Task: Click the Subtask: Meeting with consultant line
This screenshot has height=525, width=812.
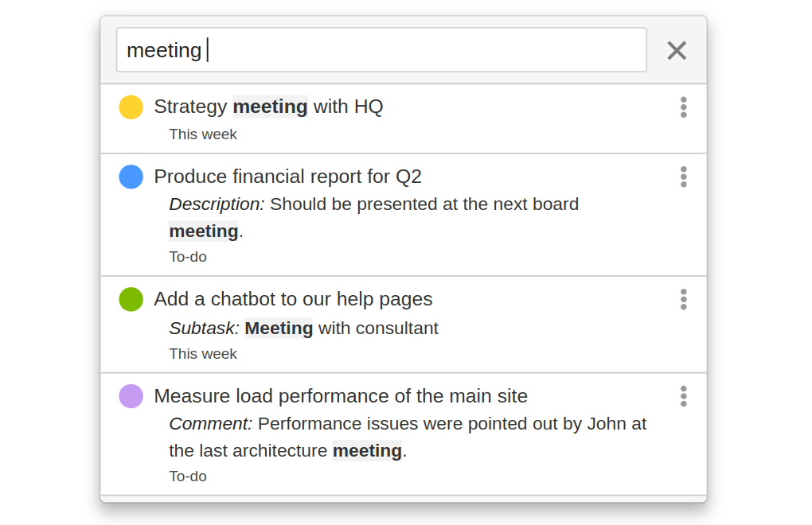Action: [x=303, y=329]
